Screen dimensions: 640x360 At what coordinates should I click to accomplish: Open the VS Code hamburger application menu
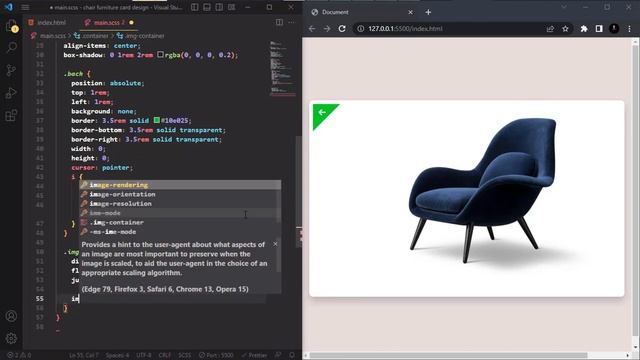coord(25,7)
